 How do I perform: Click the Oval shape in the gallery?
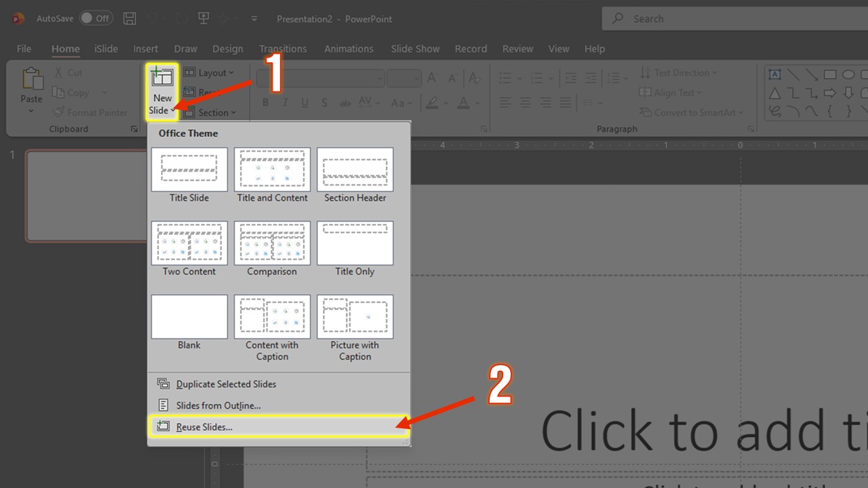tap(848, 74)
